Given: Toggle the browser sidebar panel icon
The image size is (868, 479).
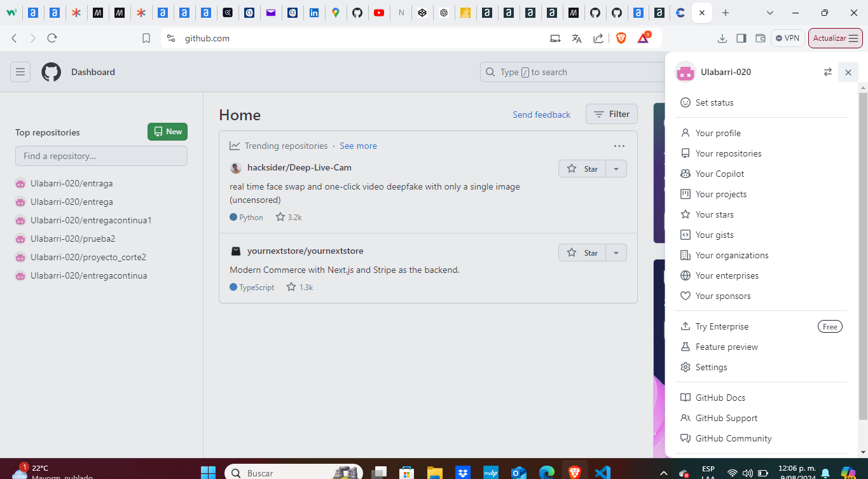Looking at the screenshot, I should point(741,38).
